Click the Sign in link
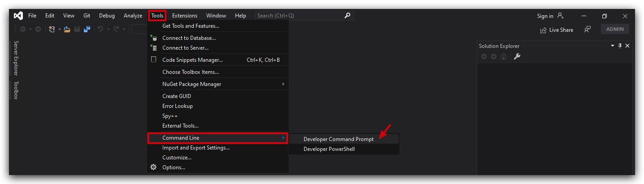The image size is (644, 184). 545,16
